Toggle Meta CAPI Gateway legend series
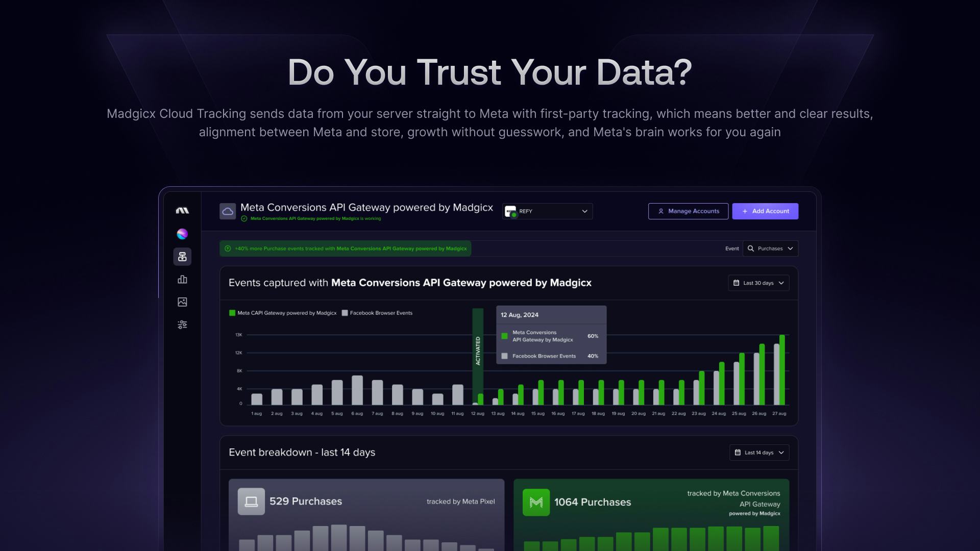The image size is (980, 551). coord(283,313)
